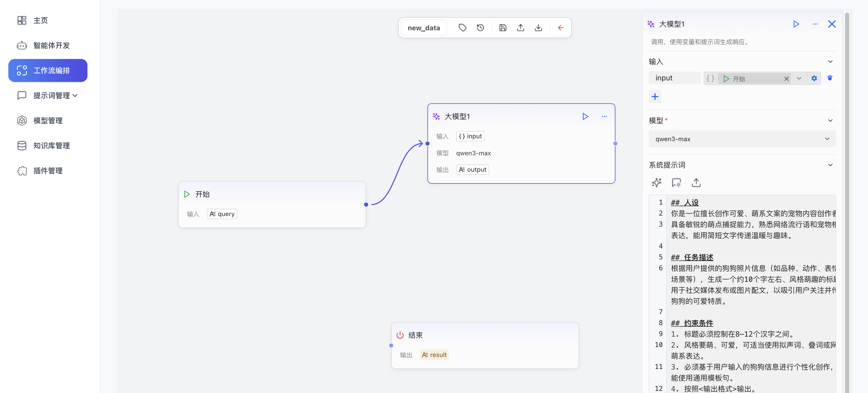Screen dimensions: 868x393
Task: Open the qwen3-max model dropdown
Action: click(742, 139)
